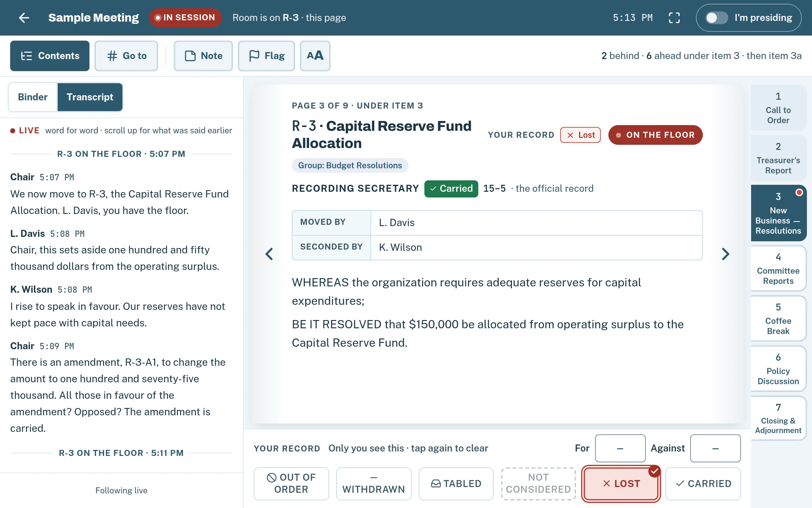Mark the motion as TABLED
This screenshot has height=508, width=812.
(x=456, y=484)
